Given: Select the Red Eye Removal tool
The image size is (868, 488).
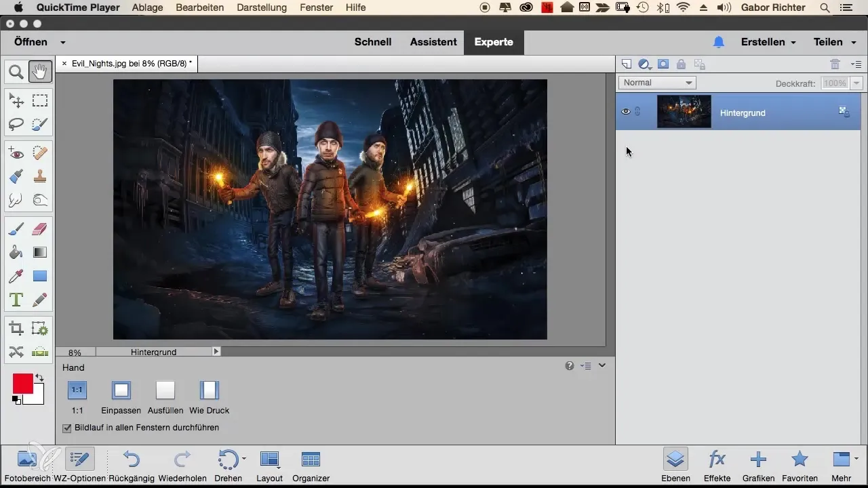Looking at the screenshot, I should (16, 154).
